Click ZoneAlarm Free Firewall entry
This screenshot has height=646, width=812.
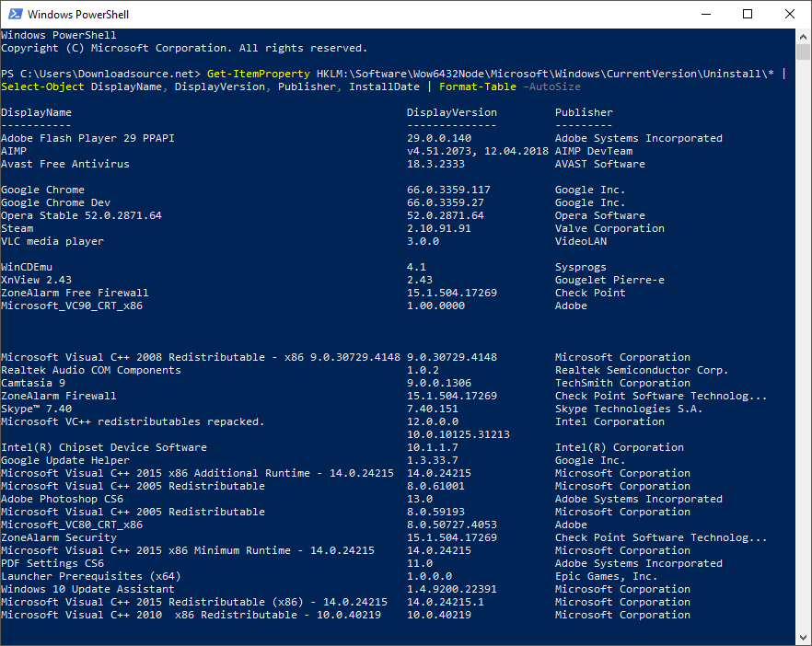[x=75, y=293]
